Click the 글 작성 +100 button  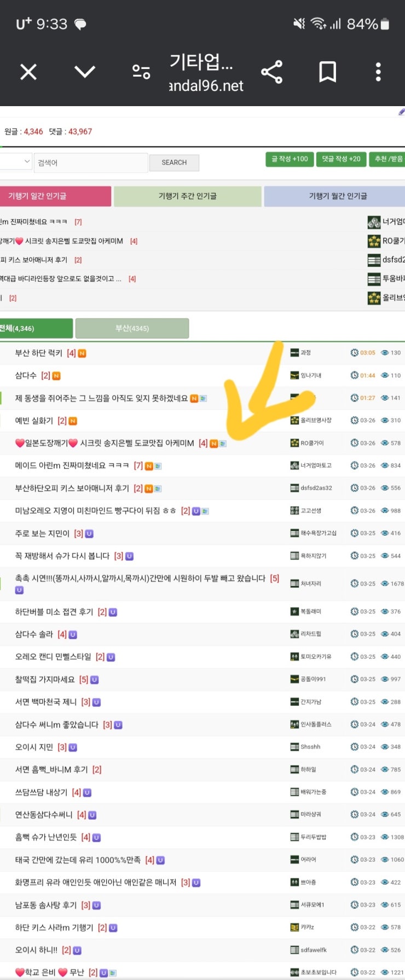(290, 159)
